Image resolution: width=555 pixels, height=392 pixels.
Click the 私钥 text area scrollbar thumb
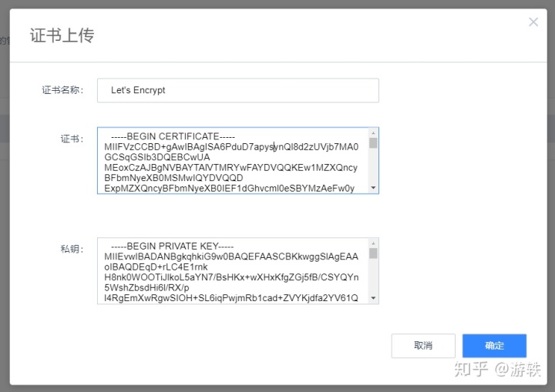(x=374, y=253)
